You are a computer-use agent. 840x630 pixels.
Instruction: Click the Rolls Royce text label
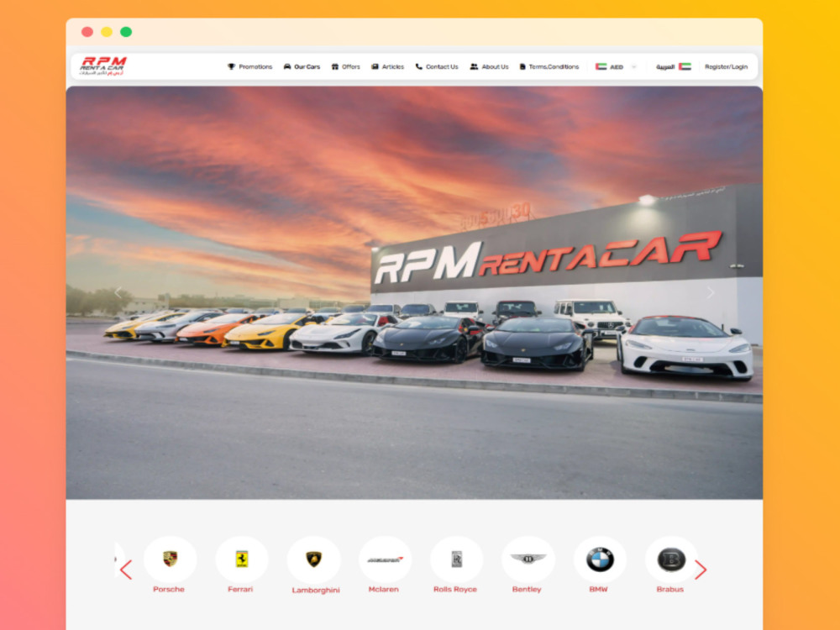pyautogui.click(x=454, y=590)
